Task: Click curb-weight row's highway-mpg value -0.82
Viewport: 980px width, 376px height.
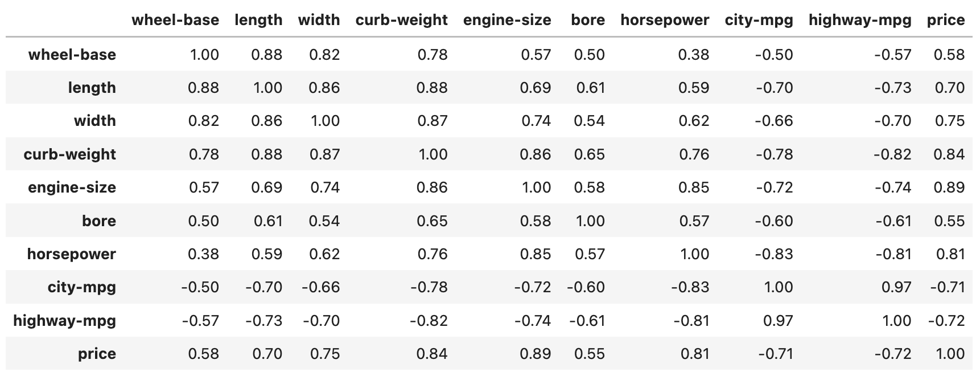Action: (892, 154)
